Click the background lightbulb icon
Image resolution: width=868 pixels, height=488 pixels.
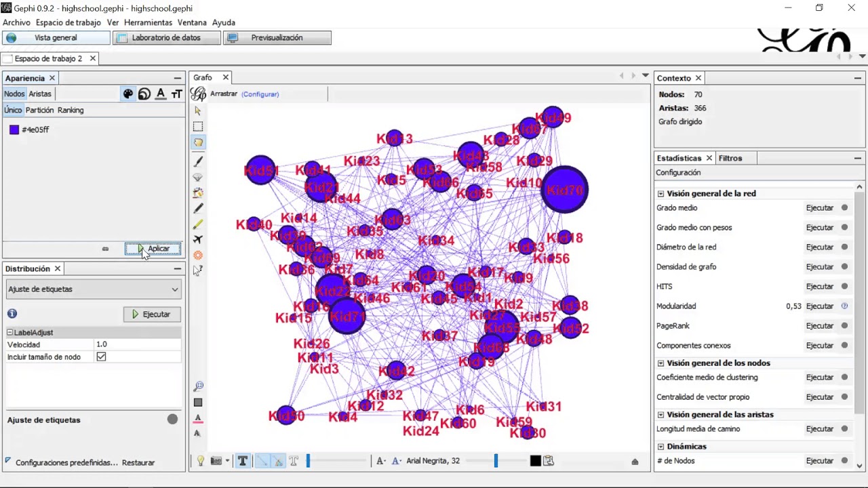tap(201, 461)
